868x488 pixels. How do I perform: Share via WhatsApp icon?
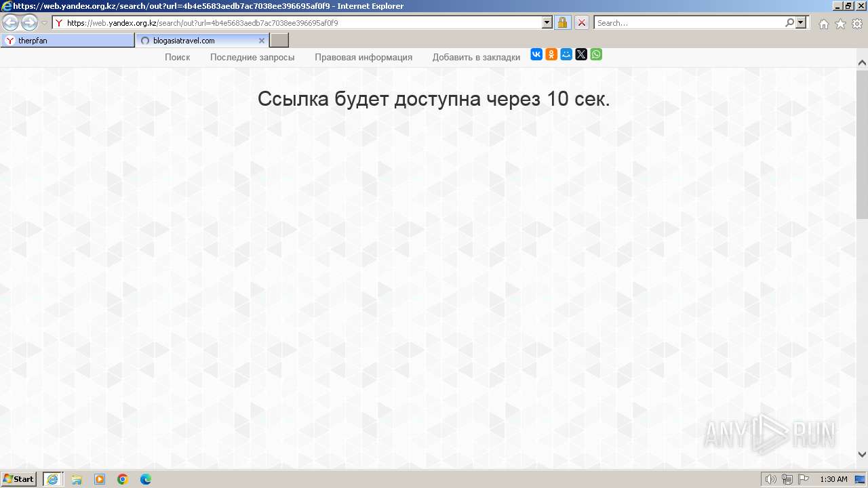pos(596,54)
